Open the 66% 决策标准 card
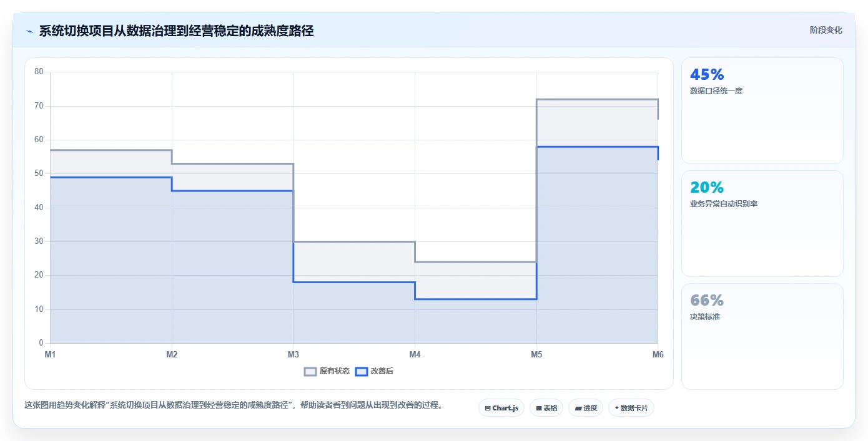 pyautogui.click(x=762, y=336)
